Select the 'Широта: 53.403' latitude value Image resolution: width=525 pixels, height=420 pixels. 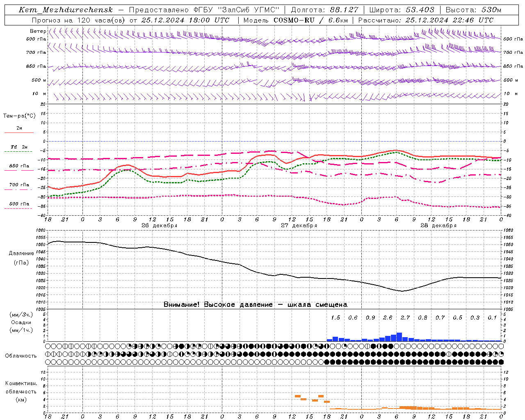point(402,10)
